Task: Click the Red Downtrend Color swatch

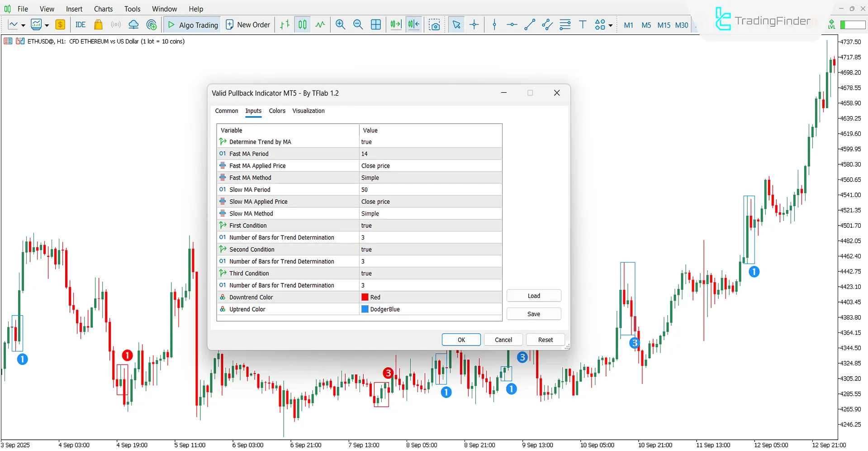Action: 365,297
